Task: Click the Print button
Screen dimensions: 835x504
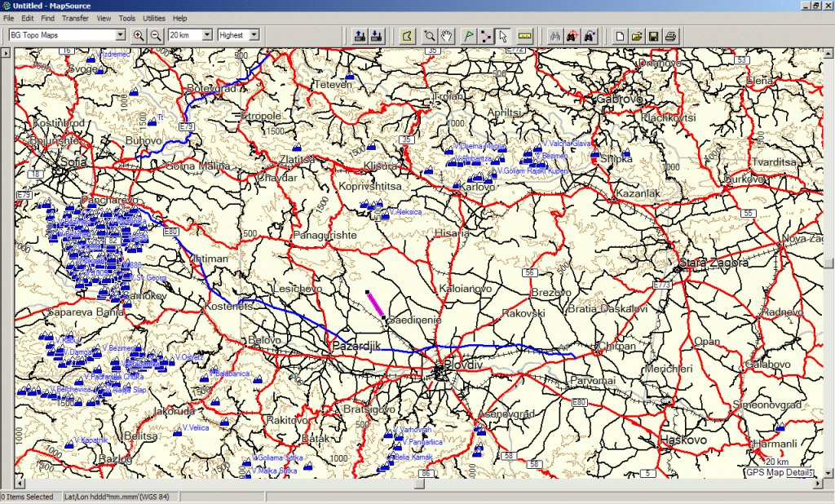Action: (x=670, y=35)
